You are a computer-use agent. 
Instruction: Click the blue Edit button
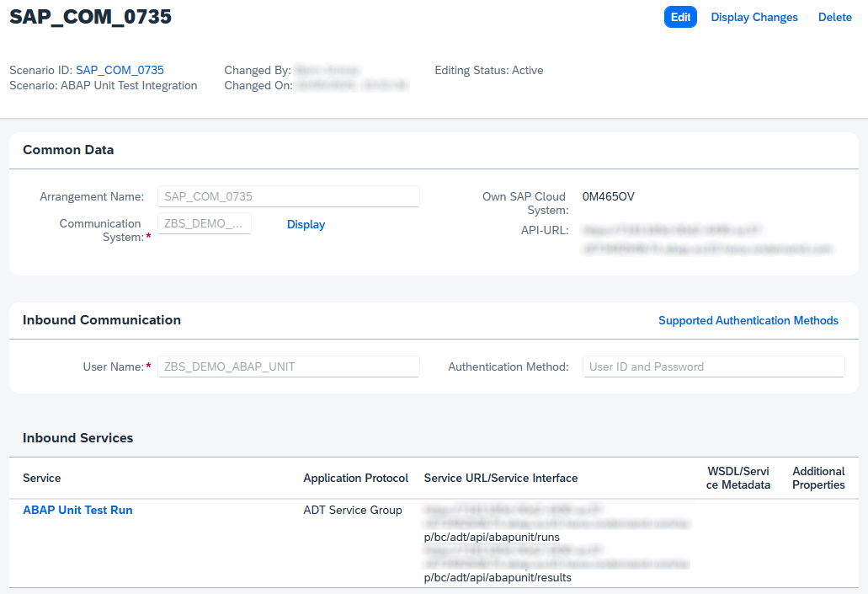pos(680,17)
